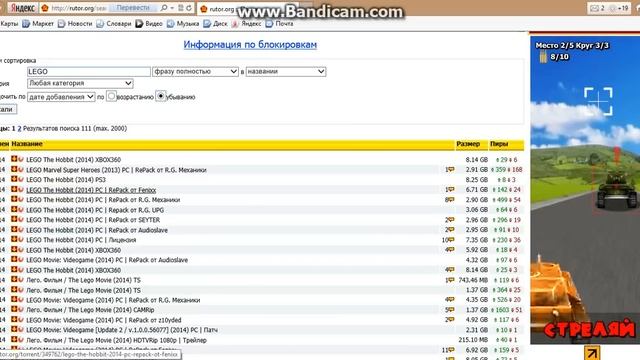Open comments icon for Lego Movie CAMRip row
The width and height of the screenshot is (640, 360).
[450, 310]
